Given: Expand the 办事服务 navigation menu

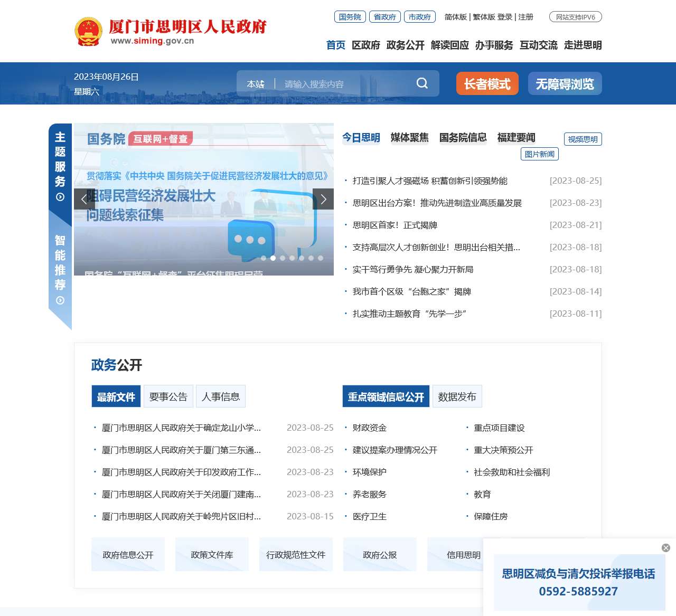Looking at the screenshot, I should [x=494, y=45].
